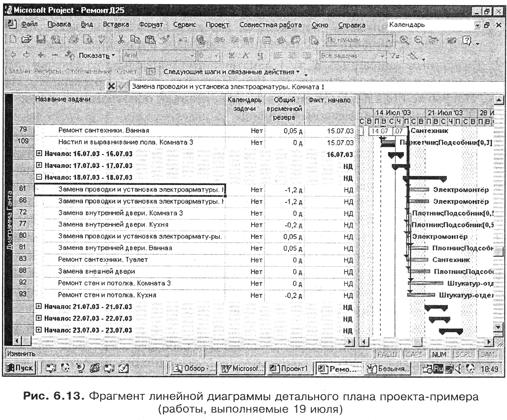Screen dimensions: 507x420
Task: Click the Пуск Start button
Action: click(x=20, y=368)
